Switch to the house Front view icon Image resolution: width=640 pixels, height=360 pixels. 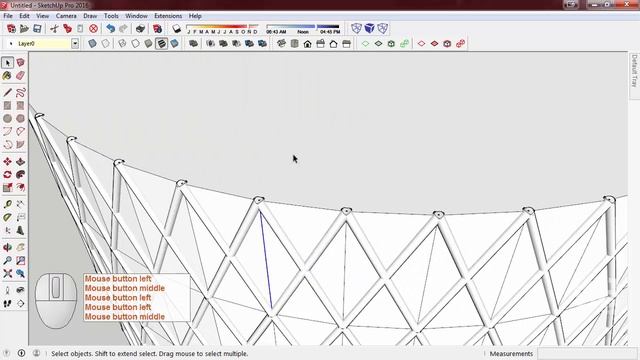coord(307,44)
